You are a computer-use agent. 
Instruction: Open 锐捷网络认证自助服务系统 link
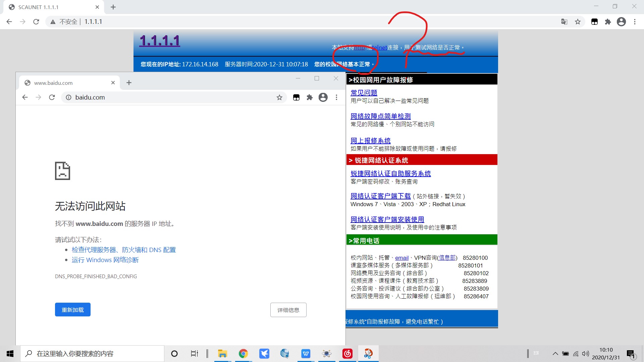tap(391, 173)
